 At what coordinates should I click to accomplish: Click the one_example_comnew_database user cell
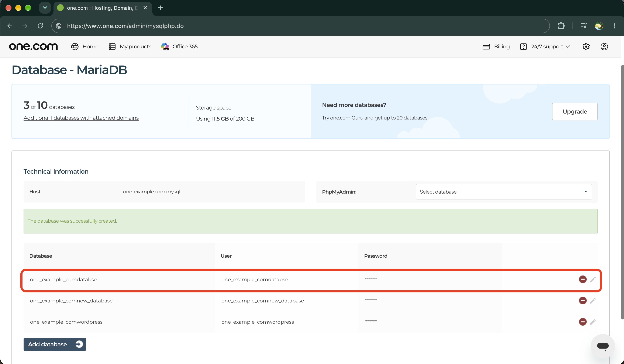click(262, 301)
